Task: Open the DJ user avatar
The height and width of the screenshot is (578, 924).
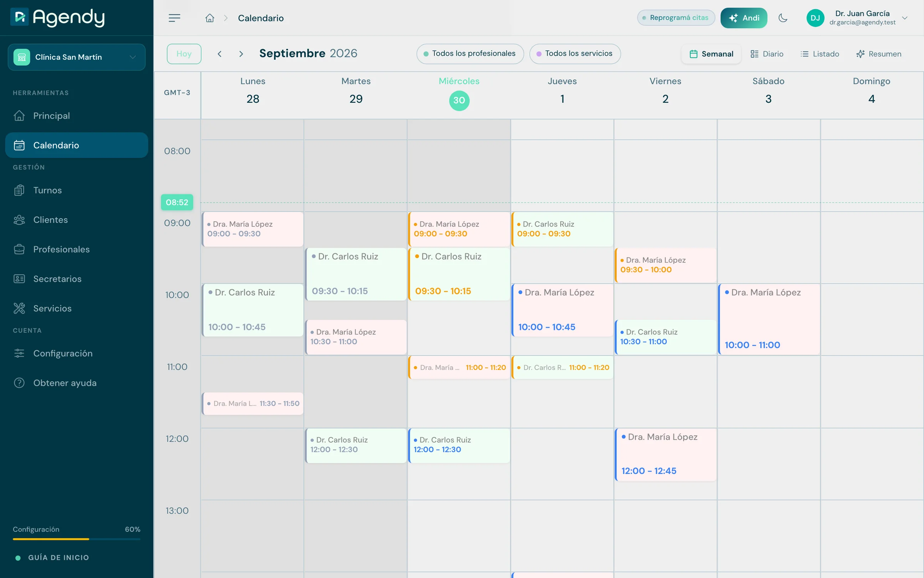Action: coord(815,18)
